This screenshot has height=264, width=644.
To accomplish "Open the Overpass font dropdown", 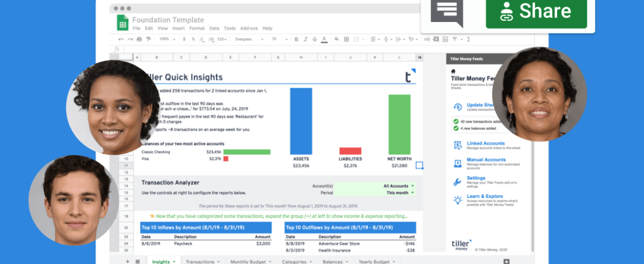I will tap(249, 40).
